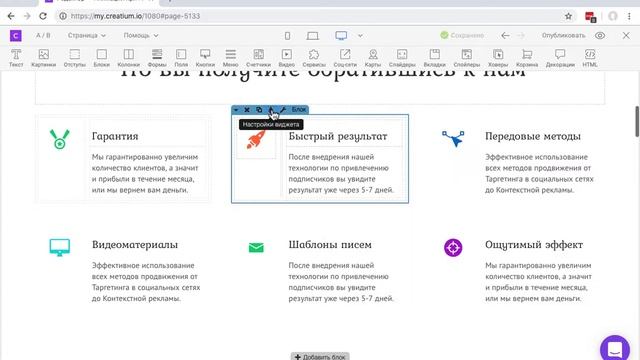Select the Корзина widget
640x360 pixels.
tap(527, 58)
